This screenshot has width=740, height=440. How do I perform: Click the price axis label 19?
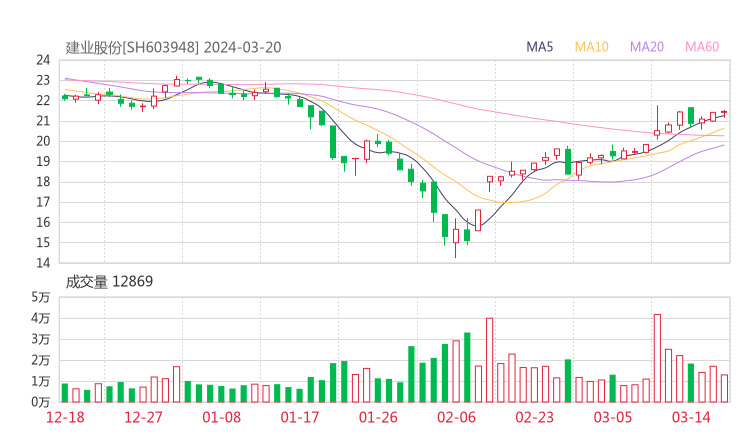coord(43,161)
